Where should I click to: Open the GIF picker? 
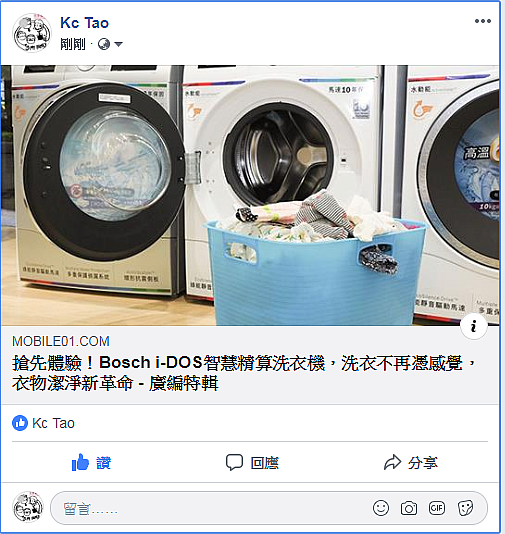click(437, 508)
